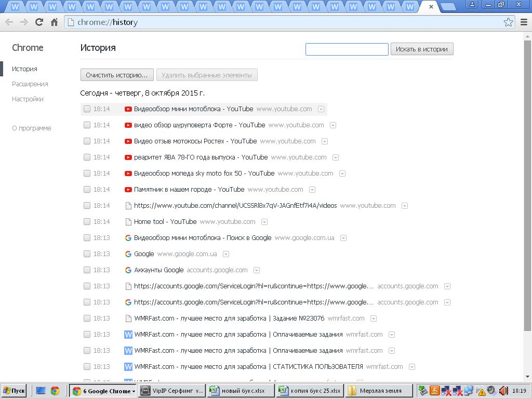Click the forward navigation arrow

(x=24, y=22)
